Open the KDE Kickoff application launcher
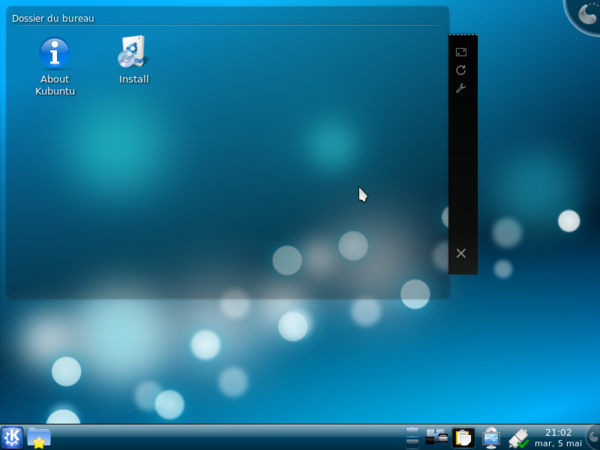The height and width of the screenshot is (450, 600). click(x=12, y=437)
